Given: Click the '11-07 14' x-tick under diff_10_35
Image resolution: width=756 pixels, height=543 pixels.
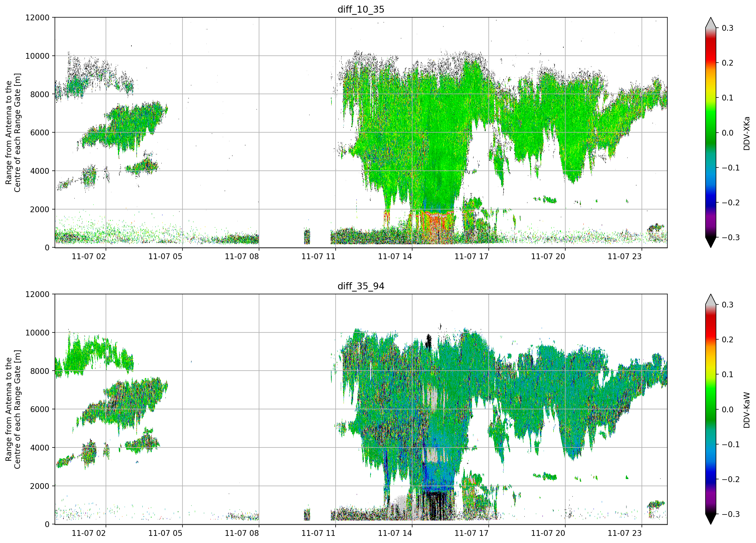Looking at the screenshot, I should tap(395, 256).
